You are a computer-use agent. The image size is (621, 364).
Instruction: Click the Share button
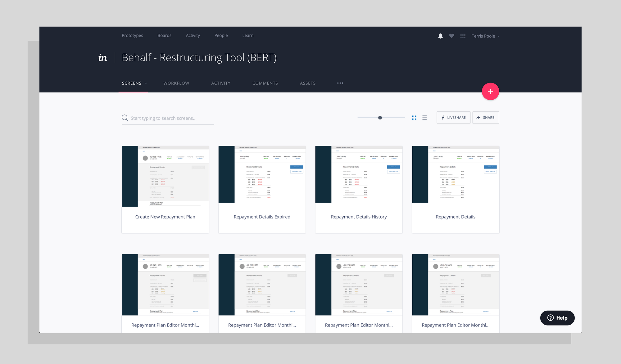[486, 118]
